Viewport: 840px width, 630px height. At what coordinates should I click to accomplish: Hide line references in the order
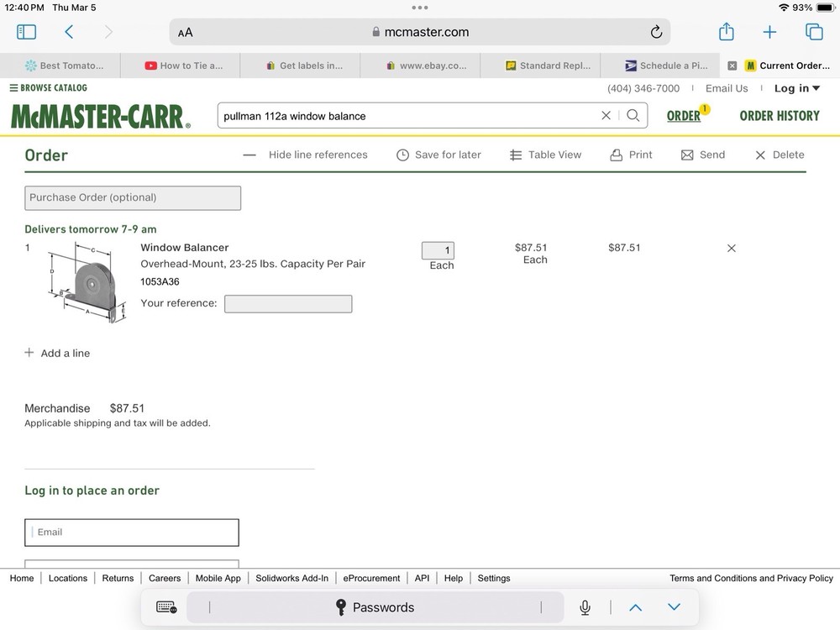click(x=306, y=155)
